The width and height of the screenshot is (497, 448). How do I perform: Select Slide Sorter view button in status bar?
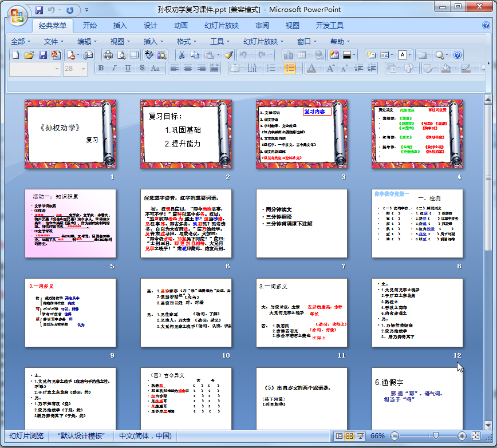[350, 436]
